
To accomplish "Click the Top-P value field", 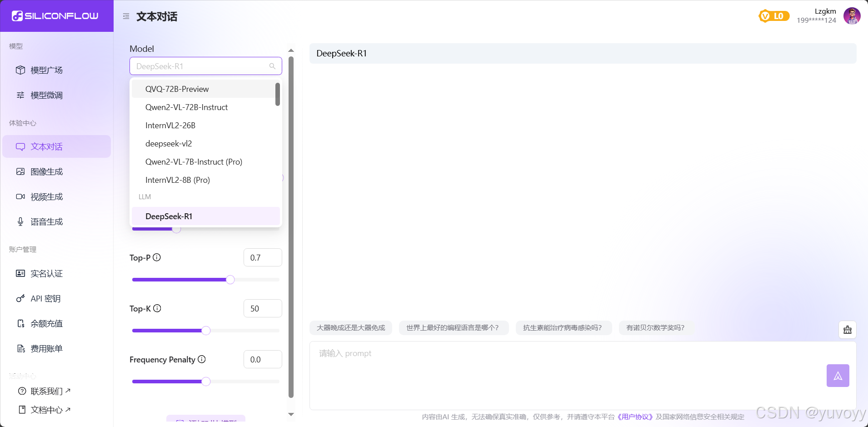I will click(263, 257).
